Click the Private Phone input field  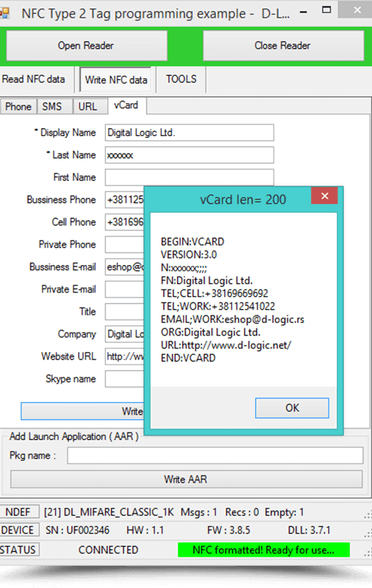[x=124, y=244]
